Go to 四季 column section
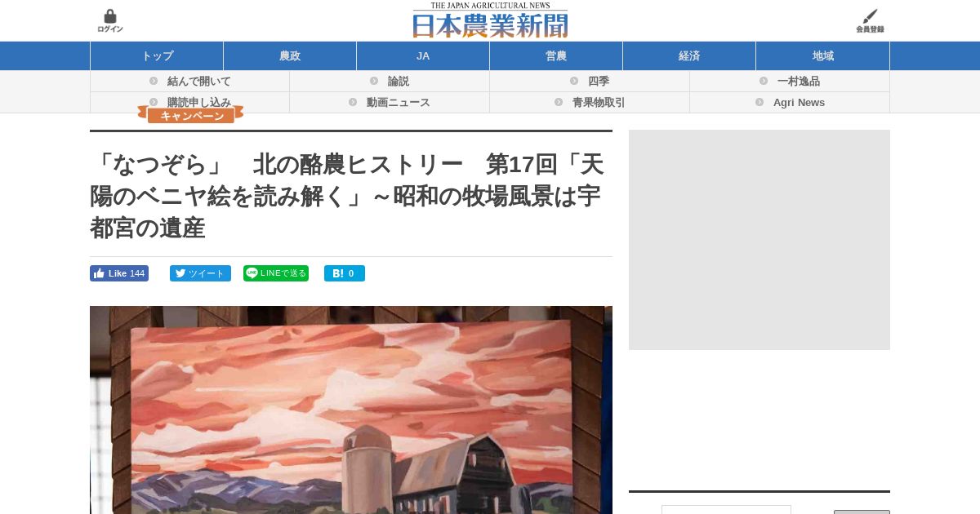Image resolution: width=980 pixels, height=514 pixels. pyautogui.click(x=599, y=81)
